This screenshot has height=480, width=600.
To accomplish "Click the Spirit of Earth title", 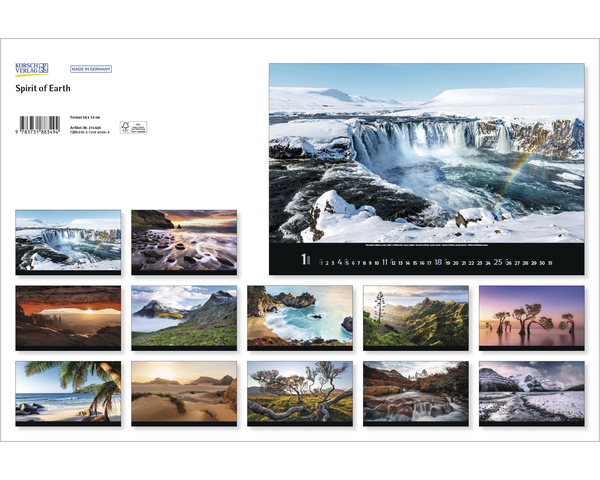I will (x=43, y=88).
